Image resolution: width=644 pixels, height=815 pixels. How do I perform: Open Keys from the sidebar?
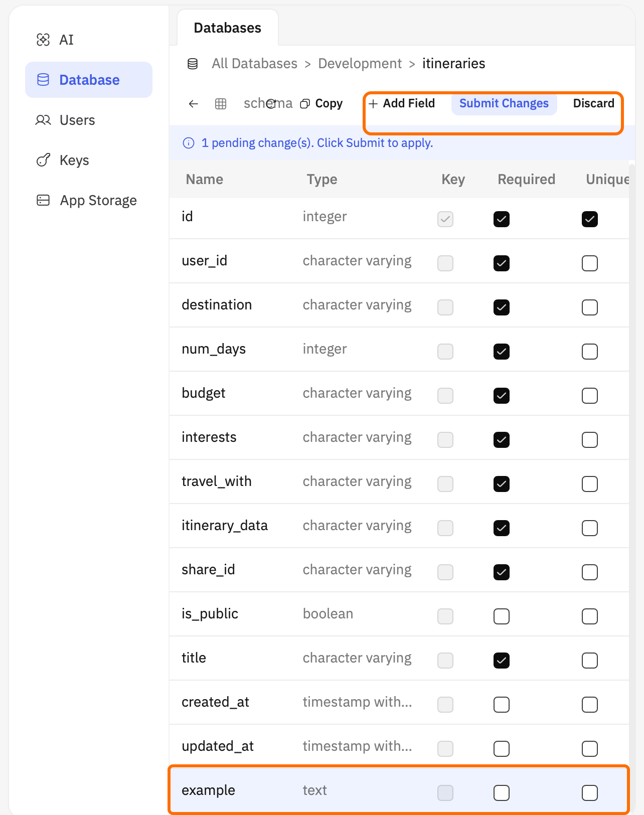89,160
